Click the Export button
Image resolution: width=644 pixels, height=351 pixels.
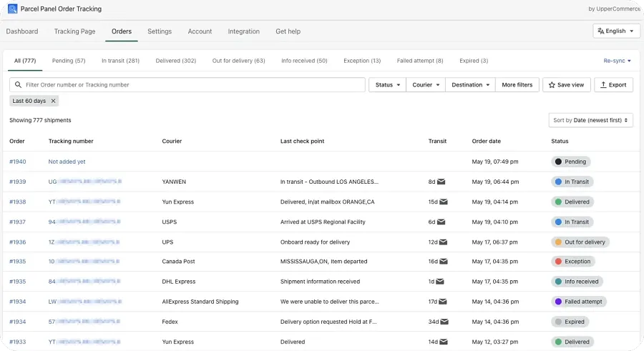[613, 84]
